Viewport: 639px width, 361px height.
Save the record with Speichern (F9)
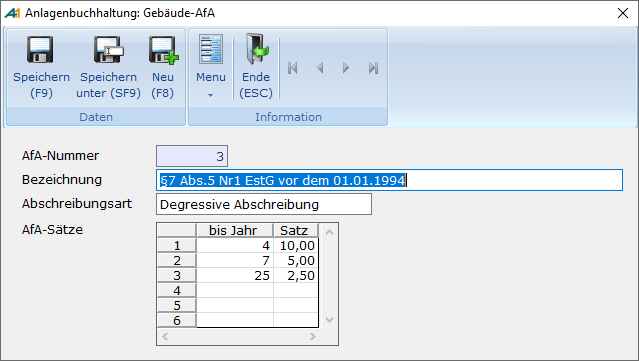[41, 67]
